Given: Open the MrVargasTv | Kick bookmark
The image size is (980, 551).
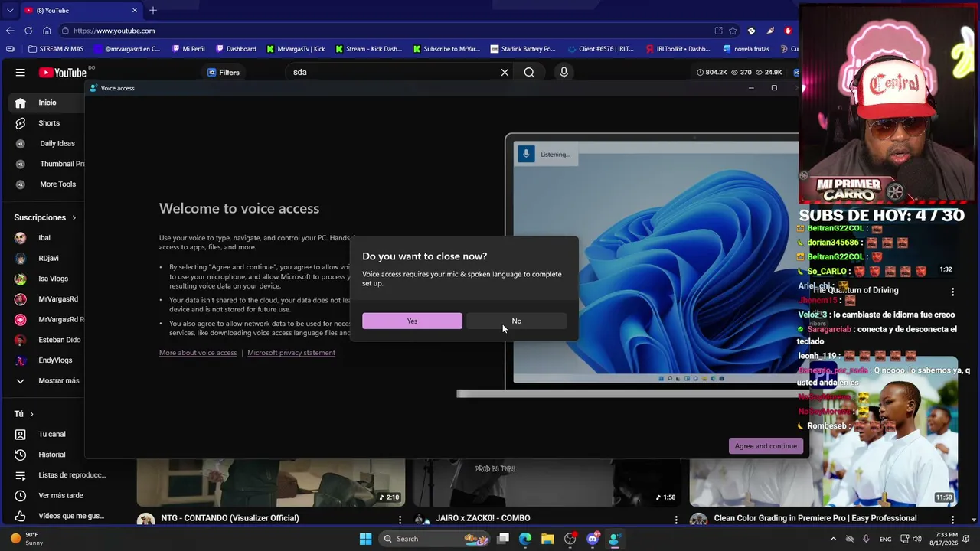Looking at the screenshot, I should pyautogui.click(x=296, y=49).
